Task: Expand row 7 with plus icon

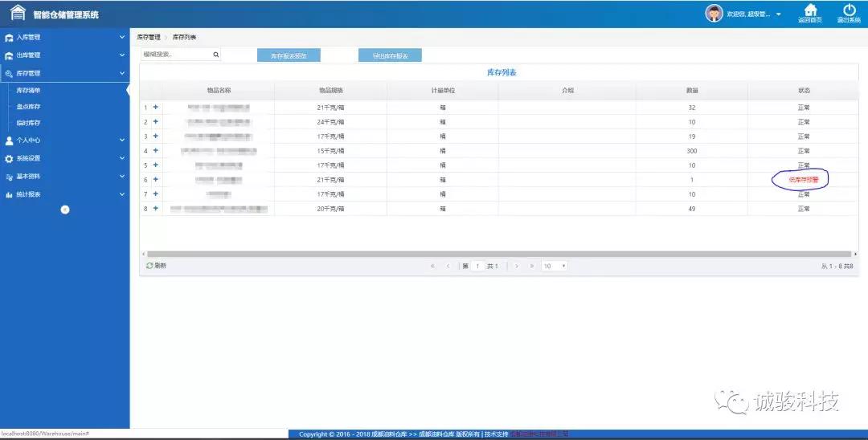Action: tap(156, 194)
